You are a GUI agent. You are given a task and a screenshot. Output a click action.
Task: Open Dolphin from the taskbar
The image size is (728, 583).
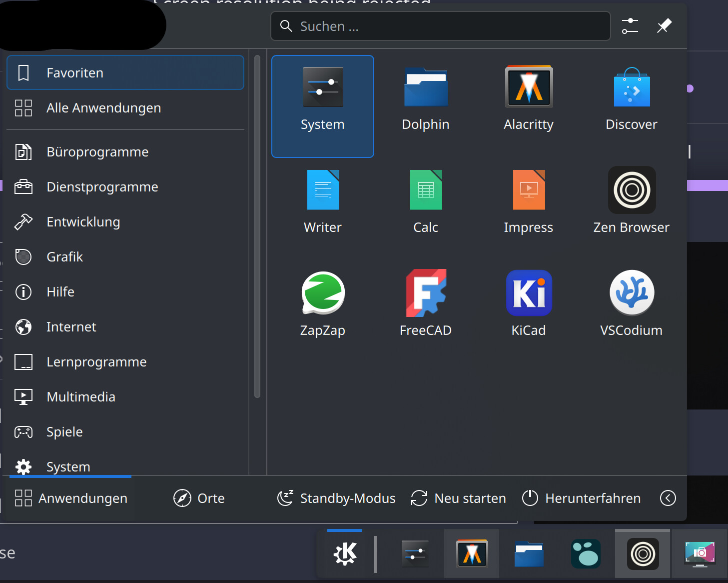tap(529, 553)
